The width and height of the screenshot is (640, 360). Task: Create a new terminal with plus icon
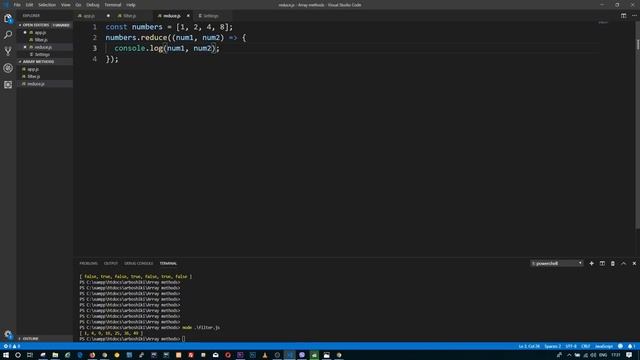[x=591, y=263]
